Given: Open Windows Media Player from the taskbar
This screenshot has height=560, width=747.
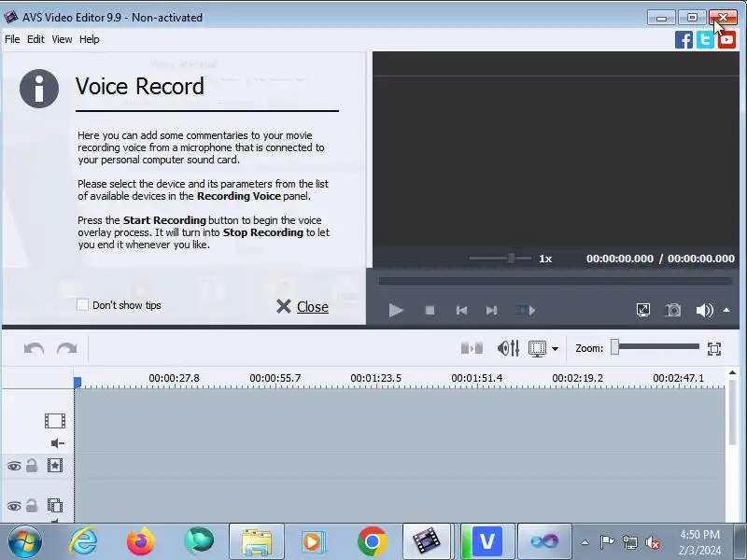Looking at the screenshot, I should coord(314,541).
